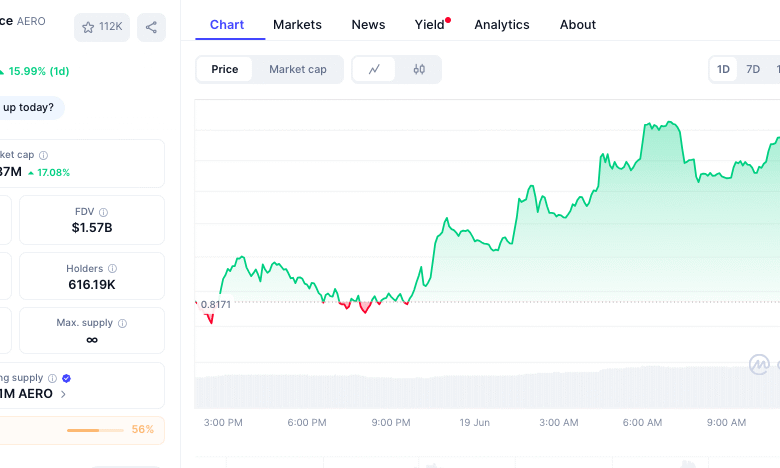Click the AERO ticker symbol text
Screen dimensions: 780x468
[31, 21]
